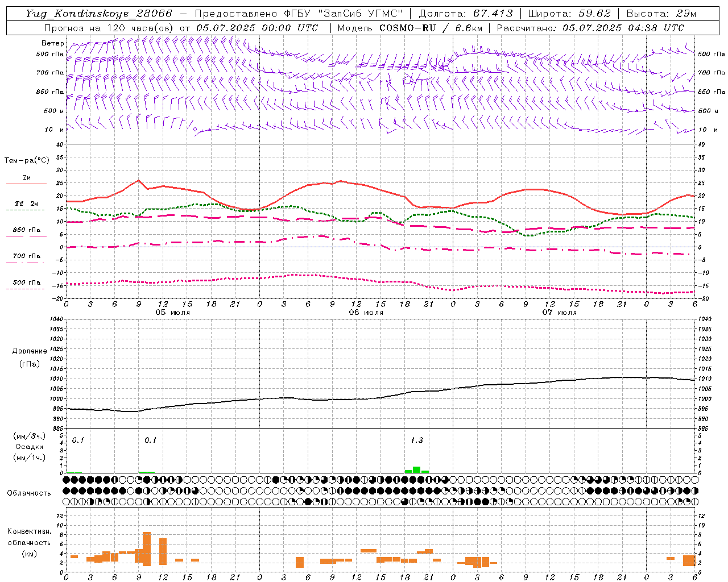This screenshot has width=728, height=582.
Task: Click the 07 июля date label
Action: (560, 313)
